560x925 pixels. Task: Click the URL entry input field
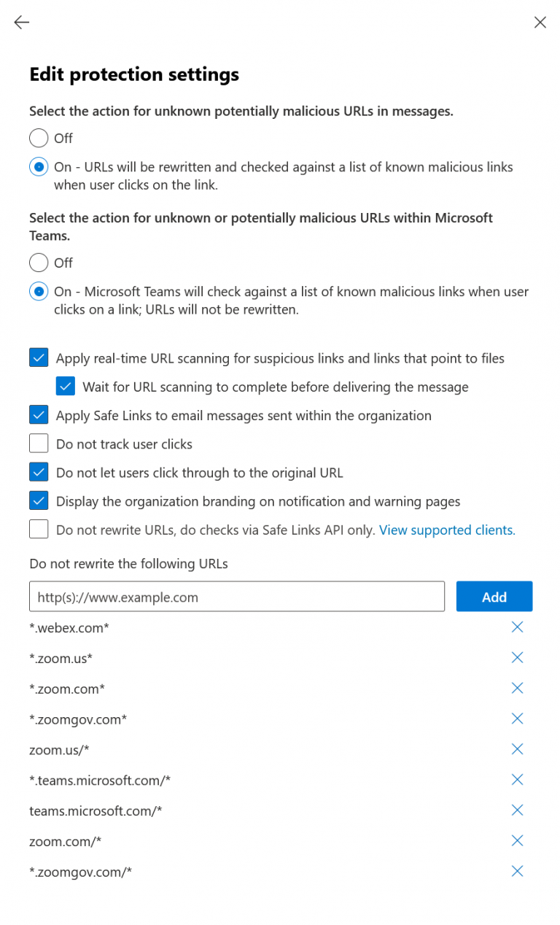coord(236,596)
